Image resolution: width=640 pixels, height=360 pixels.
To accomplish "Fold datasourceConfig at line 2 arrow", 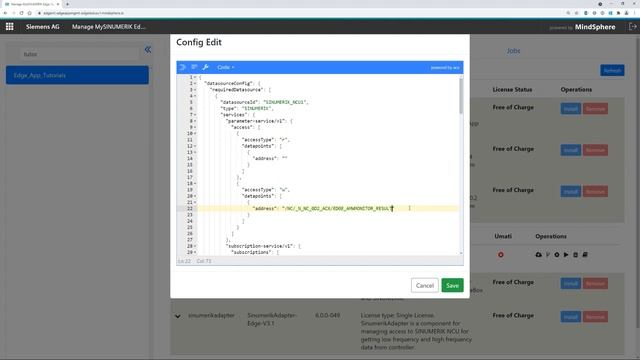I will pos(195,83).
